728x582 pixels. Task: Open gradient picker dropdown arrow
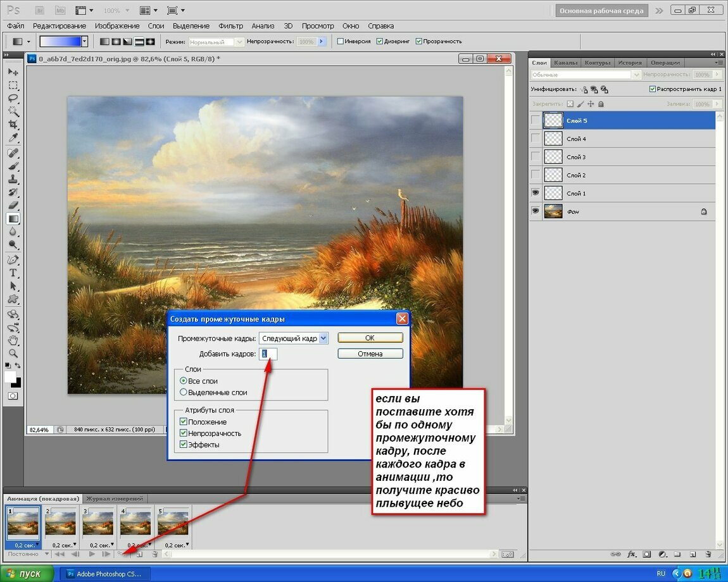pyautogui.click(x=84, y=42)
